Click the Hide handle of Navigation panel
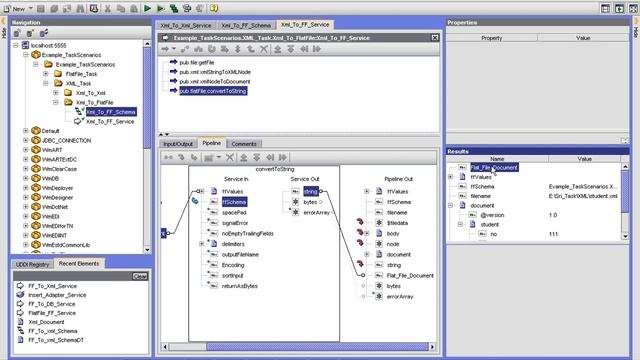Screen dimensions: 640x360 tap(4, 29)
